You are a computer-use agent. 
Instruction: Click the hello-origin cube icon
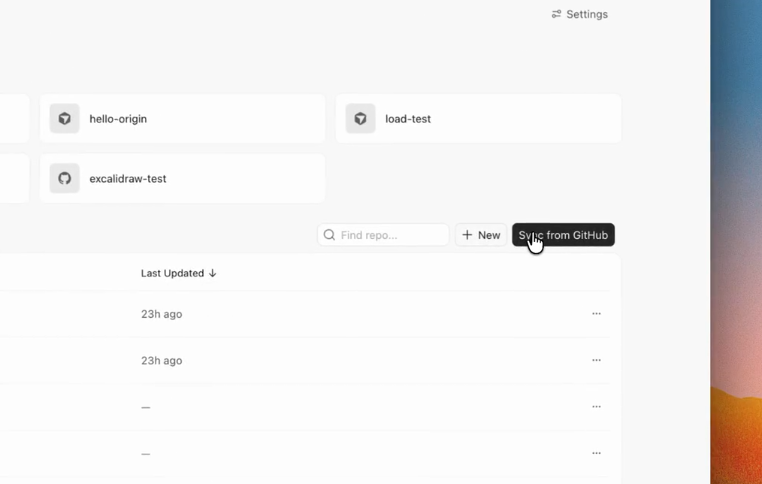[65, 119]
